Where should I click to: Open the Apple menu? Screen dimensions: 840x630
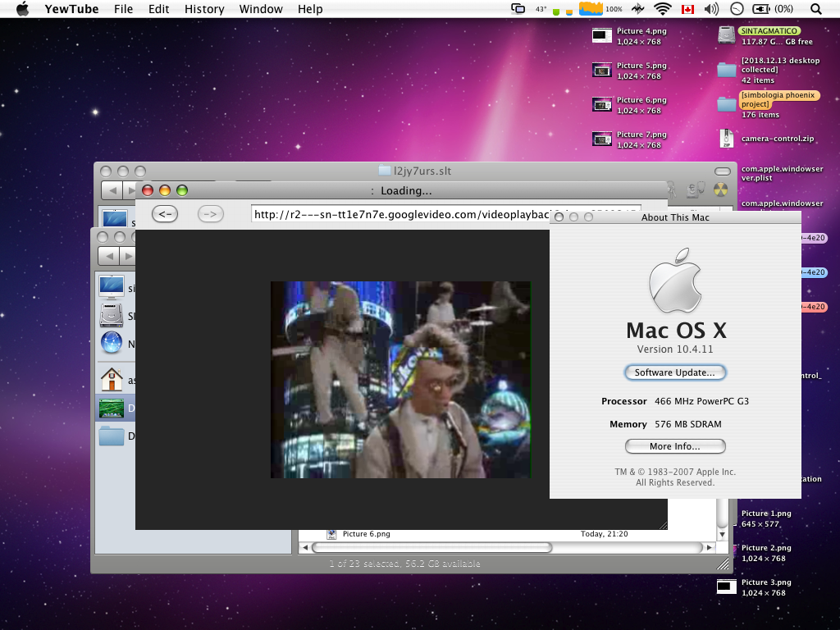(x=22, y=9)
